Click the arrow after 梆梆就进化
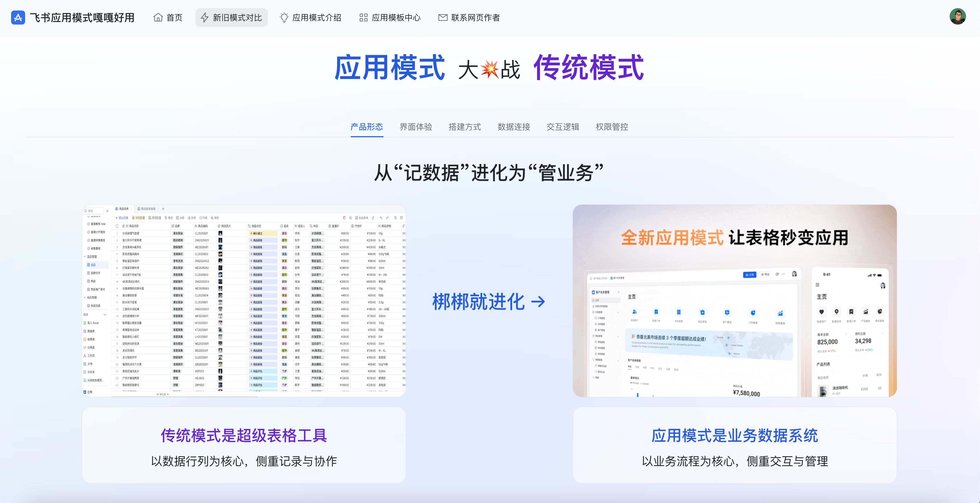The width and height of the screenshot is (980, 503). (538, 301)
